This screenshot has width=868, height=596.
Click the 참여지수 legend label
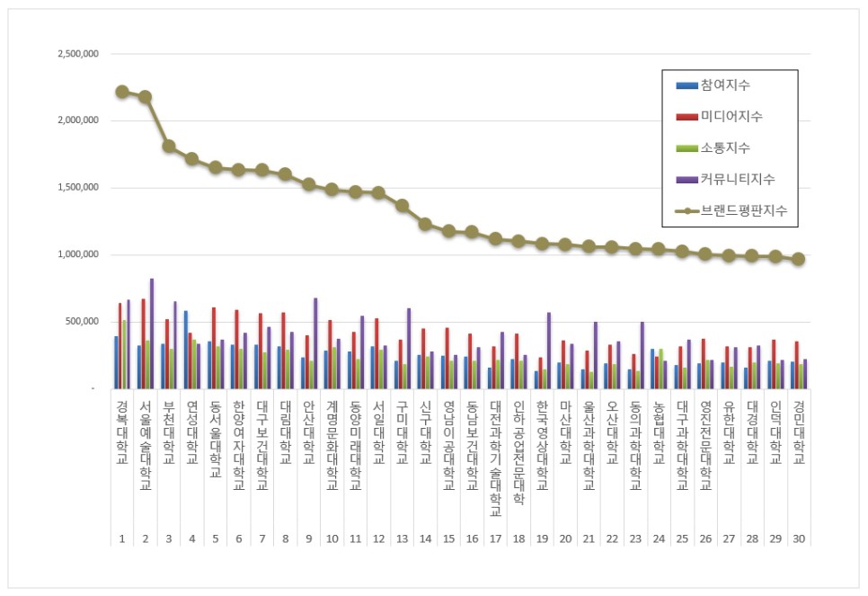point(725,85)
